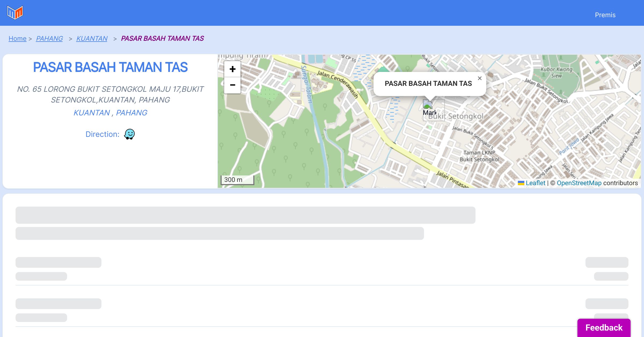Click PASAR BASAH TAMAN TAS breadcrumb
The image size is (644, 337).
coord(162,39)
